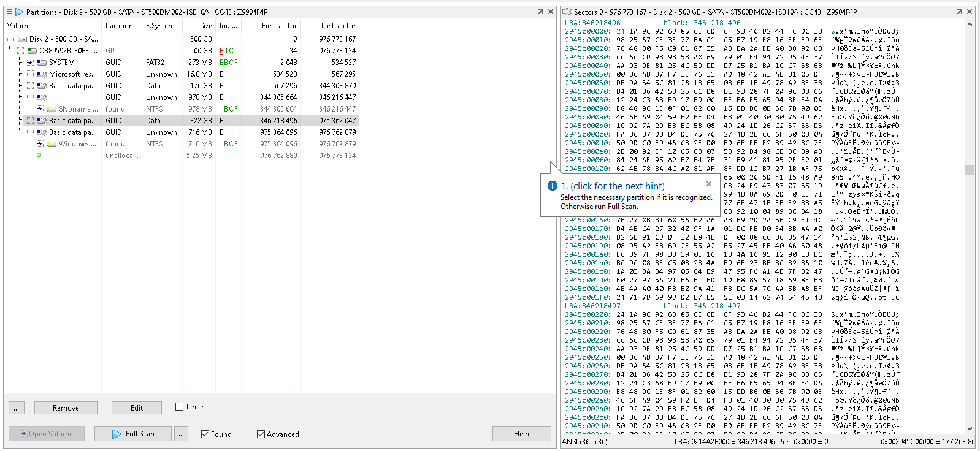This screenshot has height=451, width=980.
Task: Click the green unallocated space icon
Action: point(39,156)
